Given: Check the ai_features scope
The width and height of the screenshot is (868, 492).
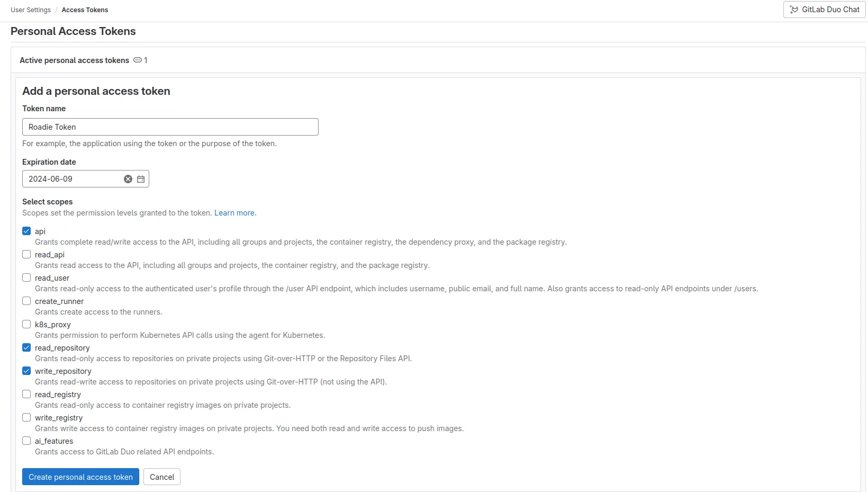Looking at the screenshot, I should tap(26, 441).
